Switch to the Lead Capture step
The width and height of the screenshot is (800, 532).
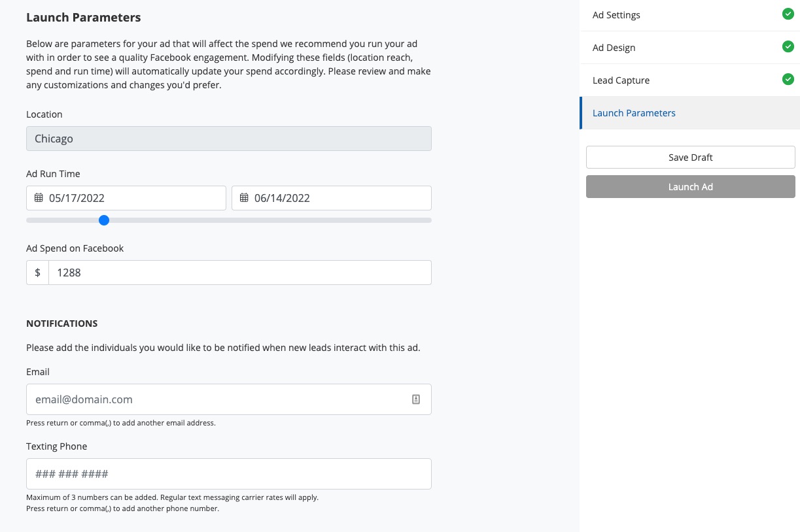pyautogui.click(x=621, y=80)
